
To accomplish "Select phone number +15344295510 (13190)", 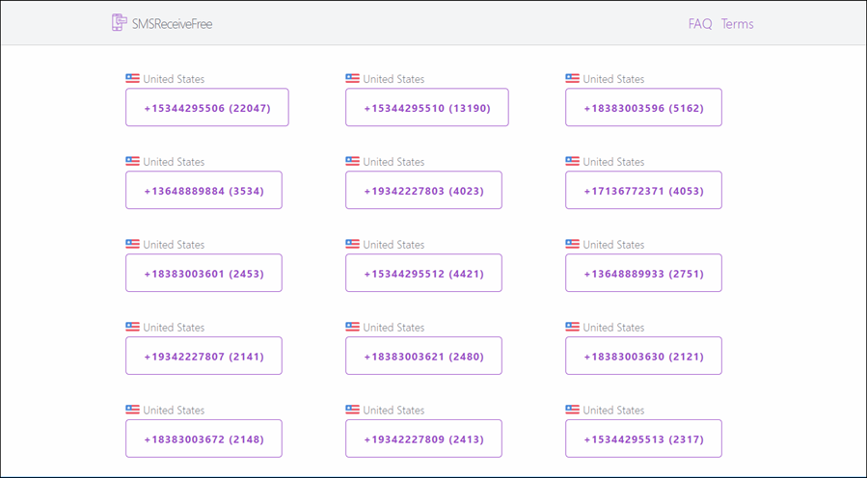I will click(x=427, y=108).
